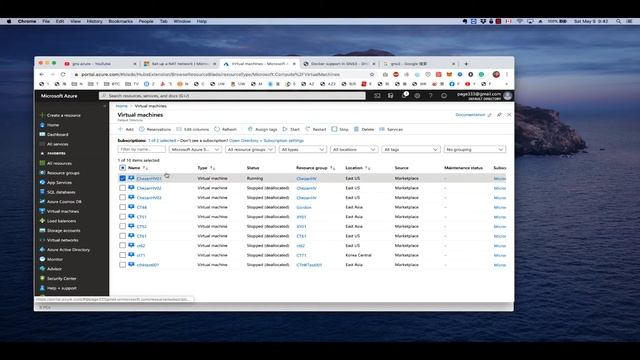This screenshot has height=360, width=640.
Task: Open Home in the Azure sidebar
Action: pyautogui.click(x=53, y=125)
